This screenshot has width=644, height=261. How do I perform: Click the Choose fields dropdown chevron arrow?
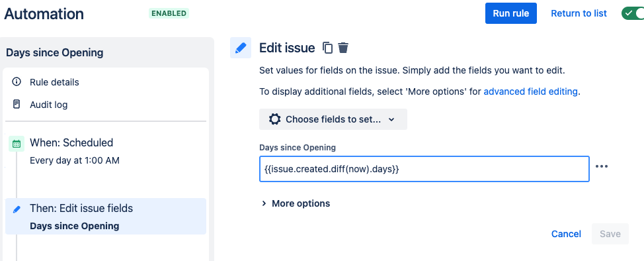(391, 120)
